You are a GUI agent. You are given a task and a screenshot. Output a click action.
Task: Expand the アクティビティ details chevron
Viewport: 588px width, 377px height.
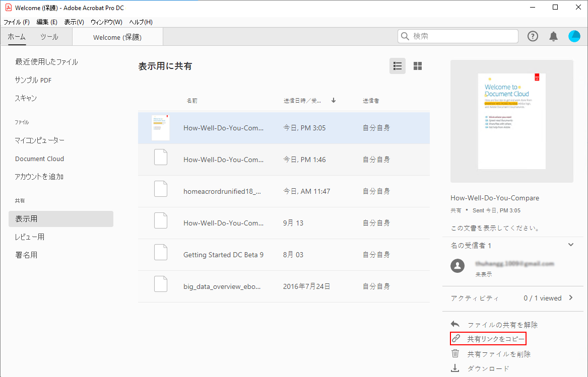(x=571, y=297)
